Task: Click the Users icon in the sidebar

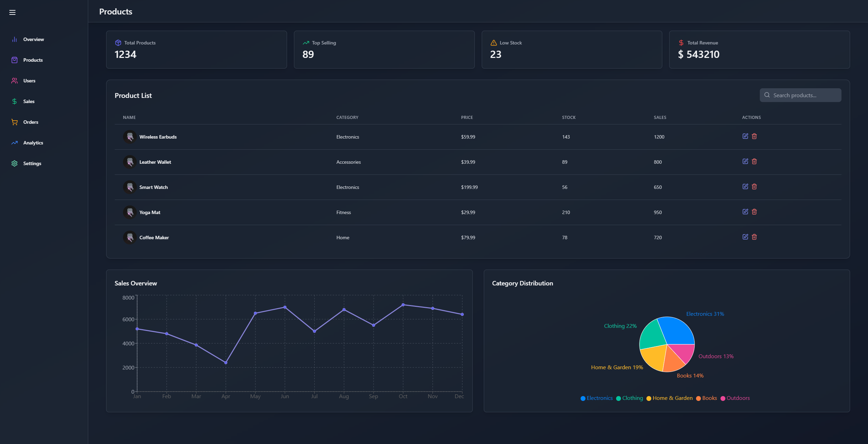Action: coord(14,81)
